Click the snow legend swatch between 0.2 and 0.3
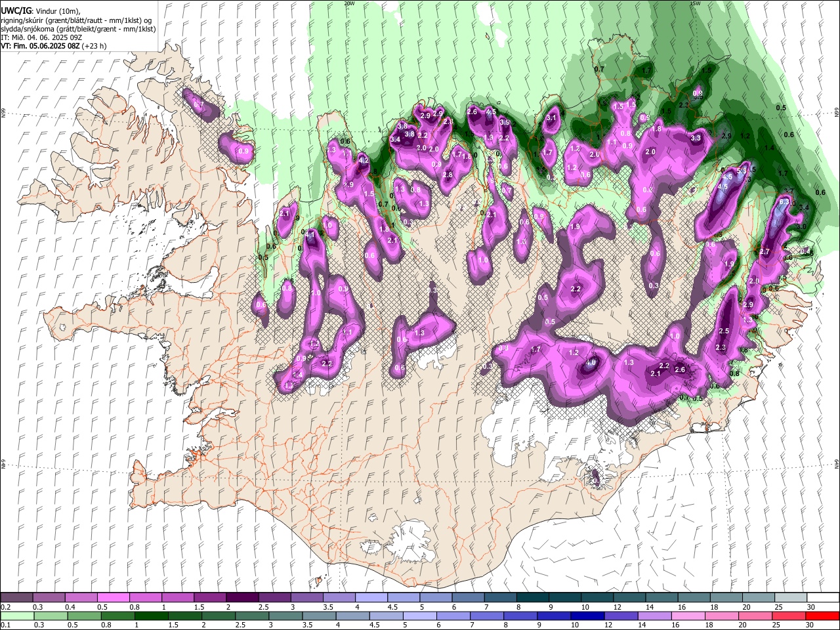This screenshot has width=840, height=630. tap(17, 597)
